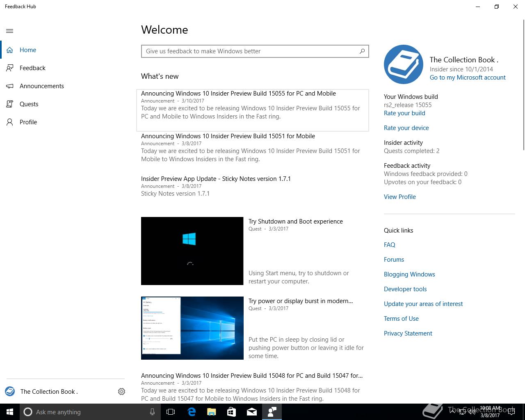525x420 pixels.
Task: Minimize the Feedback Hub window
Action: pos(478,7)
